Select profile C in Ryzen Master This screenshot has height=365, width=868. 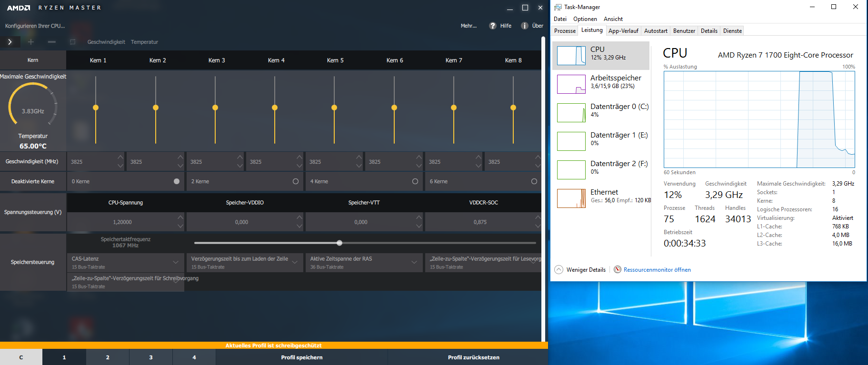tap(21, 357)
